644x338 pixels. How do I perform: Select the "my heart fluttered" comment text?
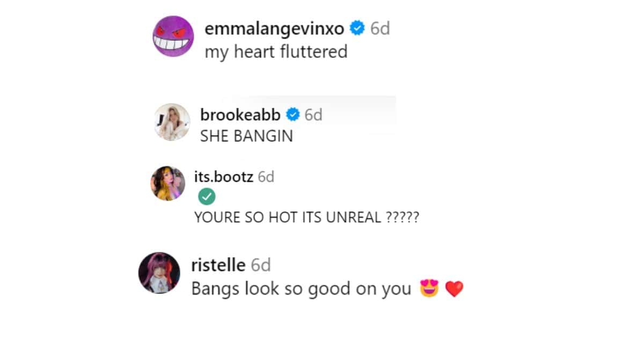point(276,52)
